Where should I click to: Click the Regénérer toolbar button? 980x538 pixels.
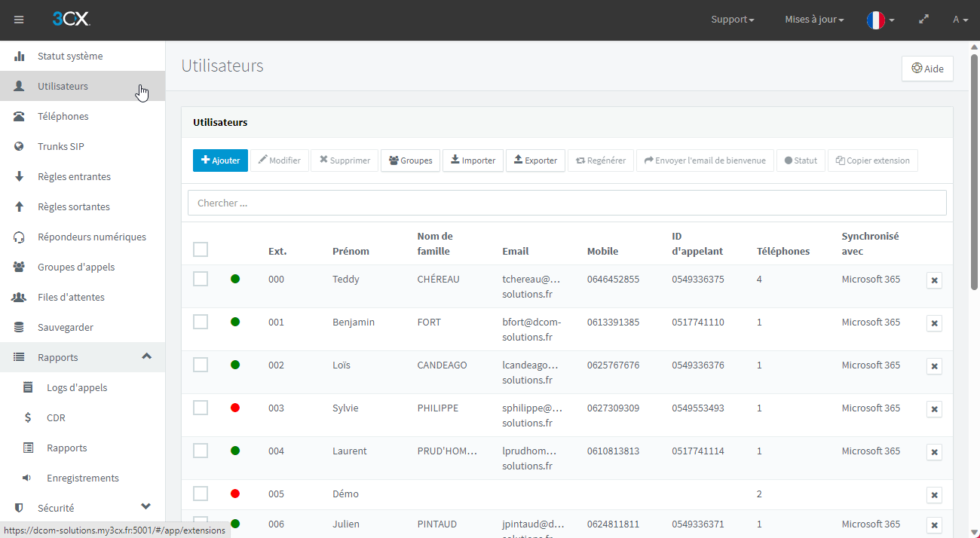point(601,160)
